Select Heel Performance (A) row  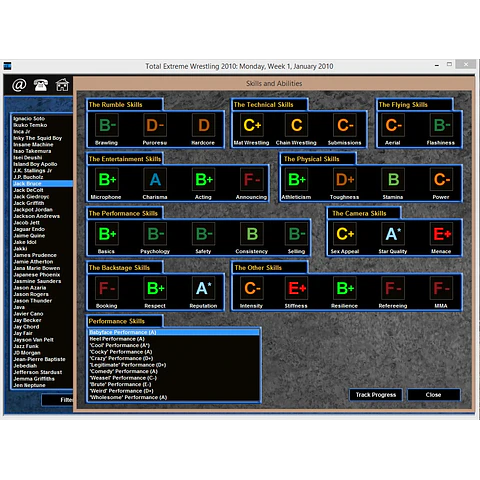coord(174,339)
